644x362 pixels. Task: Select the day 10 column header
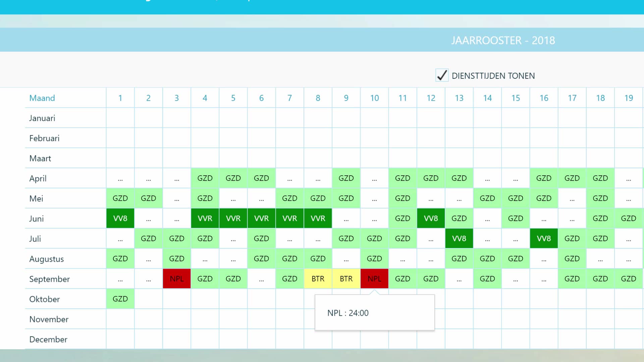[x=374, y=98]
